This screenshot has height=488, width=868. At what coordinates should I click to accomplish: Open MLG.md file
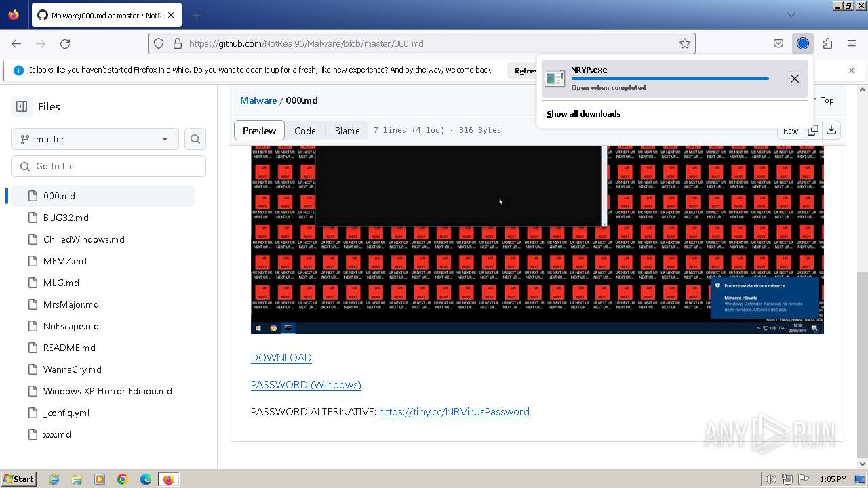61,283
